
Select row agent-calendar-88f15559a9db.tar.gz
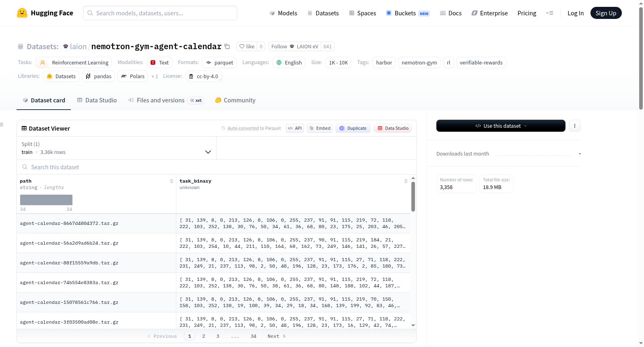pyautogui.click(x=213, y=263)
